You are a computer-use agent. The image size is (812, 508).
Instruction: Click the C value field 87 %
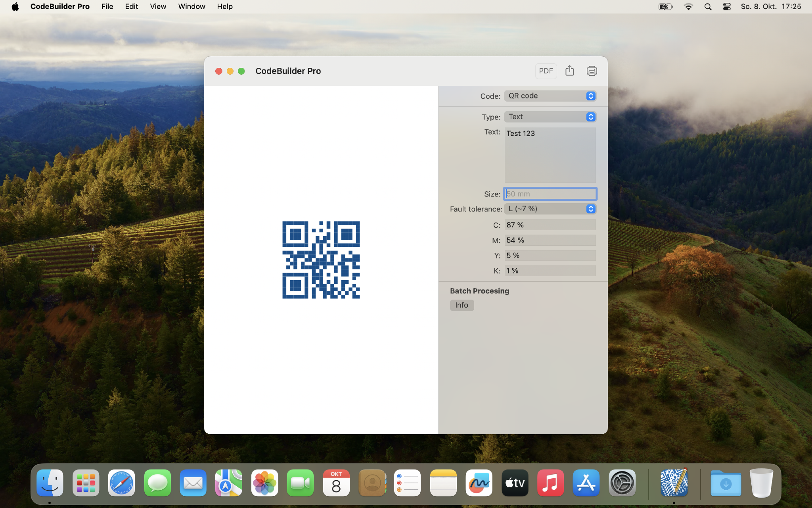(550, 225)
